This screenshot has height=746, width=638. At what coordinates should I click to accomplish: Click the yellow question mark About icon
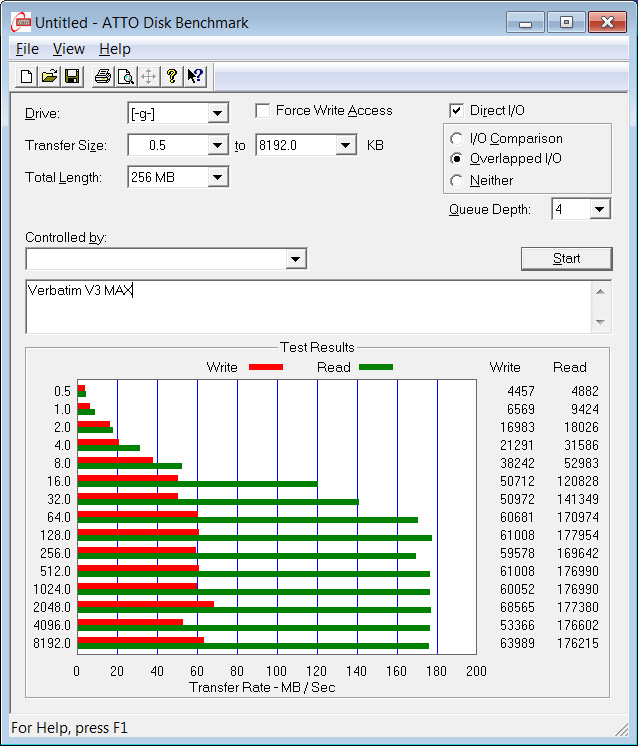[x=172, y=77]
